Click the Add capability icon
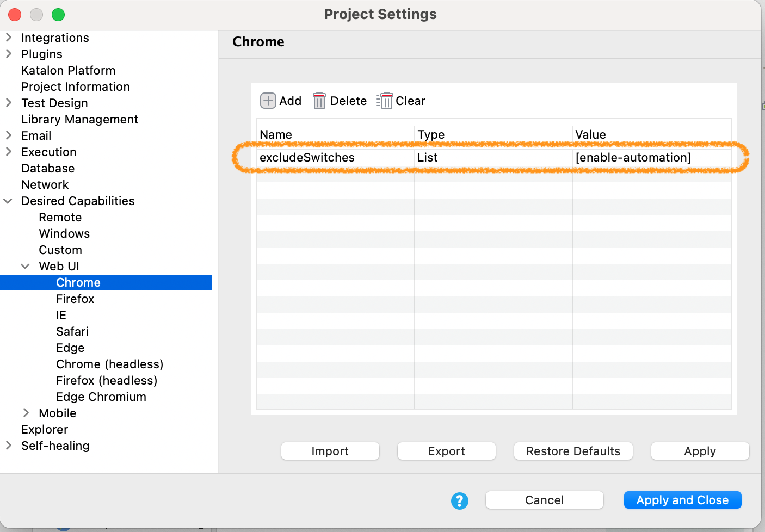 pos(268,101)
